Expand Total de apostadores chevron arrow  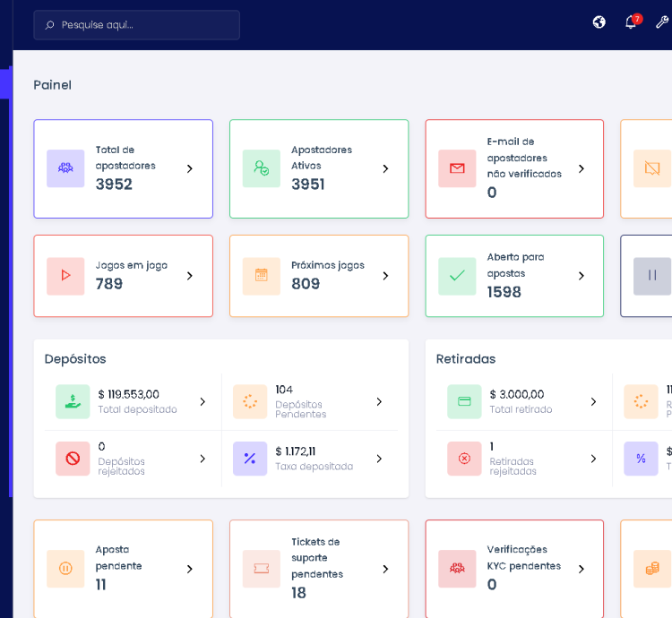[189, 168]
